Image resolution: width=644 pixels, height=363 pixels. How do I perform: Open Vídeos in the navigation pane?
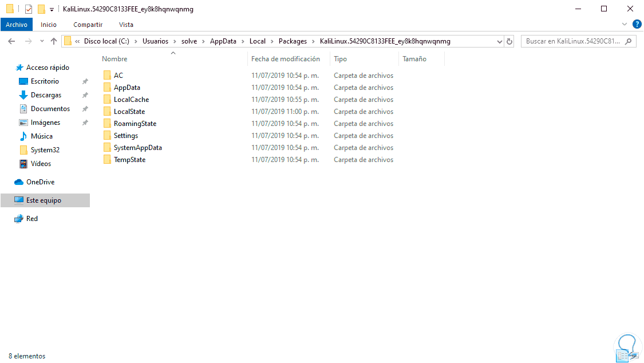(35, 163)
